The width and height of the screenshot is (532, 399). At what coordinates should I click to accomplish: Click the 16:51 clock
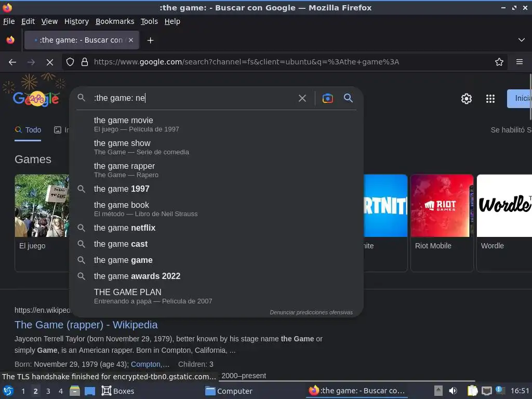(x=520, y=391)
